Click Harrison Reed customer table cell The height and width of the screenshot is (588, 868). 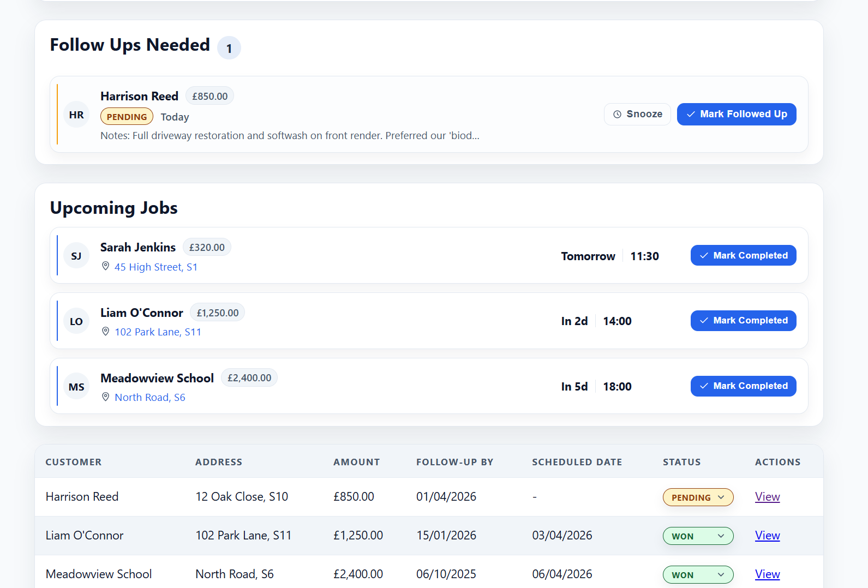82,497
